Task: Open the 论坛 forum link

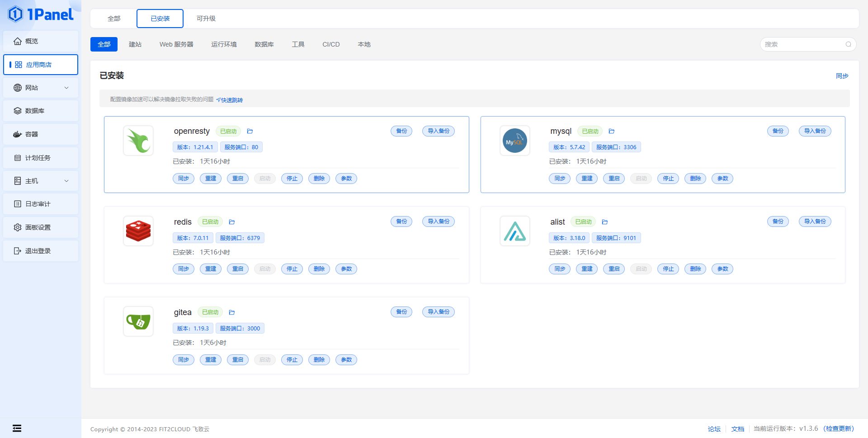Action: (x=714, y=429)
